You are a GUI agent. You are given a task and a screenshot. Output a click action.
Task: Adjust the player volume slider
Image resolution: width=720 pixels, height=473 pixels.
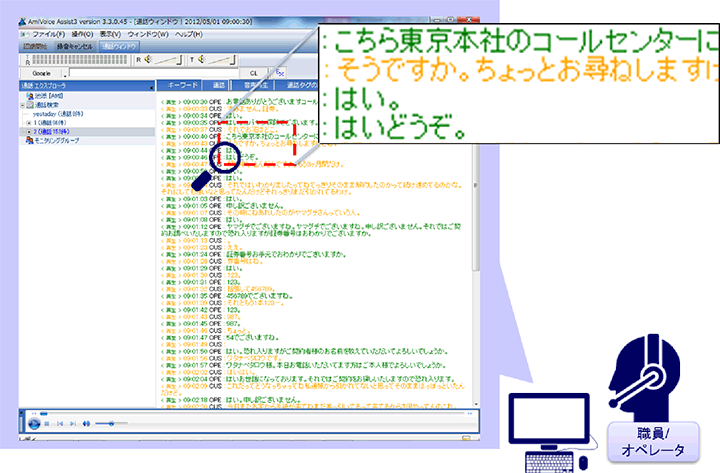click(x=110, y=424)
